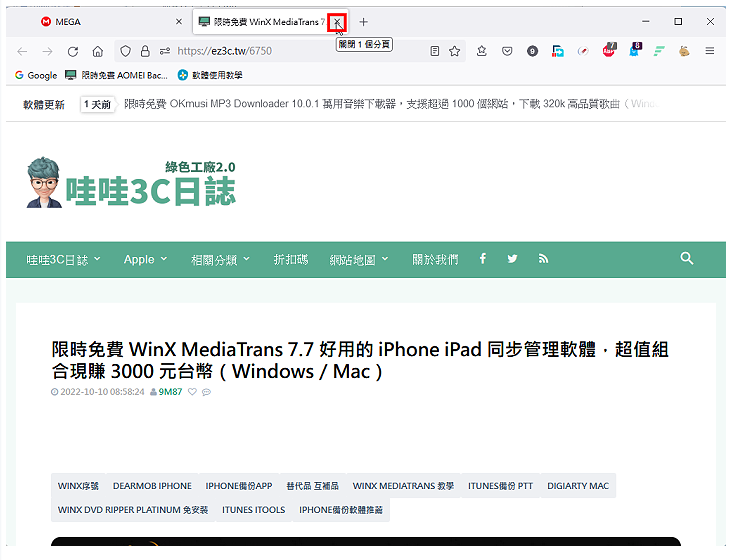The height and width of the screenshot is (560, 731).
Task: Select the DEARMOB IPHONE tag
Action: [152, 486]
